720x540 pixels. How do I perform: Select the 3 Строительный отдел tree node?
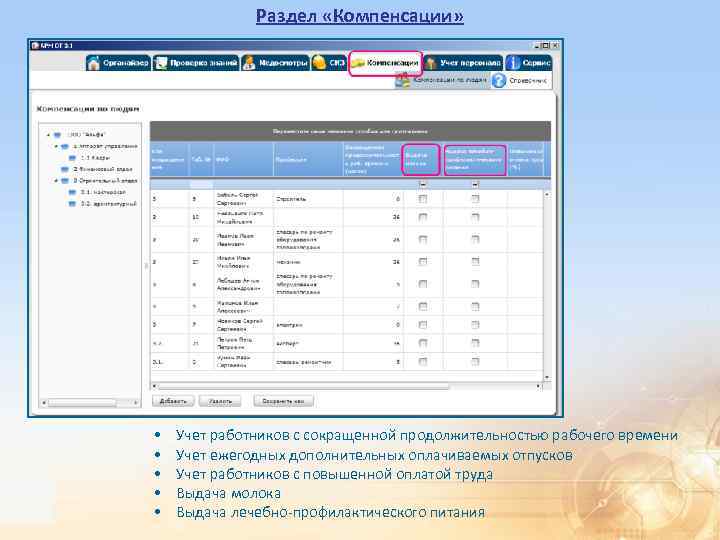click(x=105, y=181)
